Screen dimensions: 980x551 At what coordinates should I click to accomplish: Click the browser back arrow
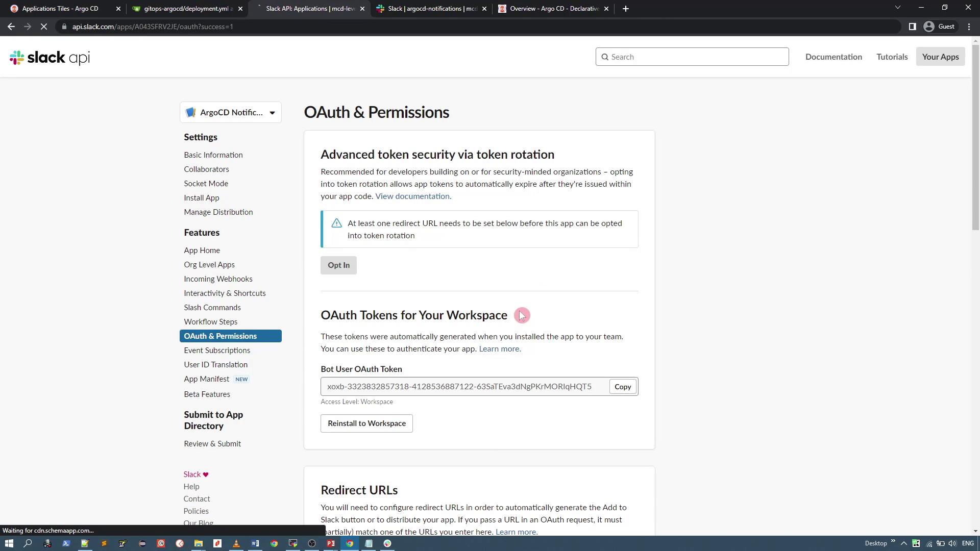click(x=11, y=27)
